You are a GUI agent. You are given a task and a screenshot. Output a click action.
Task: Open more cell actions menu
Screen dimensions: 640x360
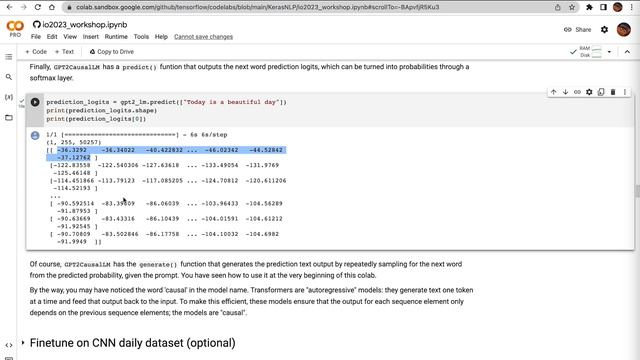coord(624,92)
